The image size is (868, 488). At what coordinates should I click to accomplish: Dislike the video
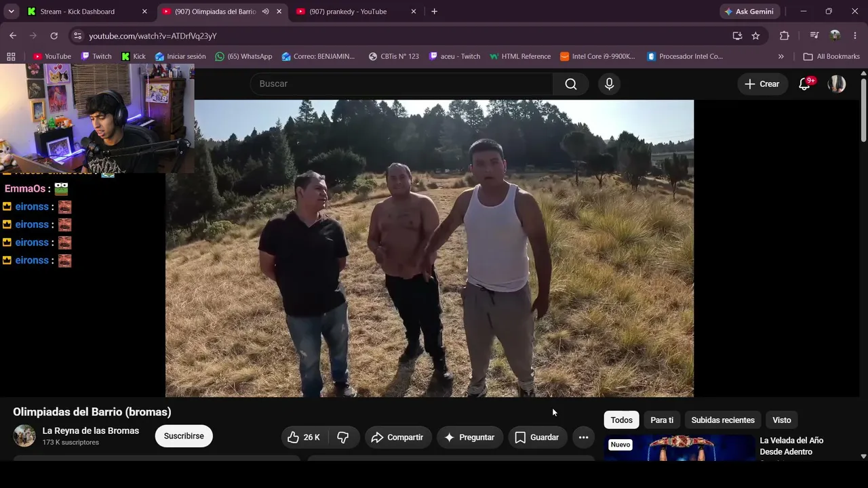point(343,437)
